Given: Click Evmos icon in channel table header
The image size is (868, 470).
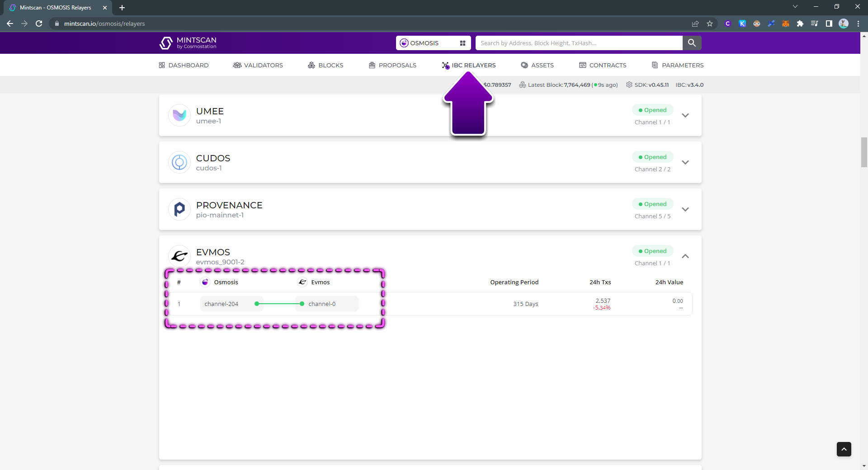Looking at the screenshot, I should point(302,282).
